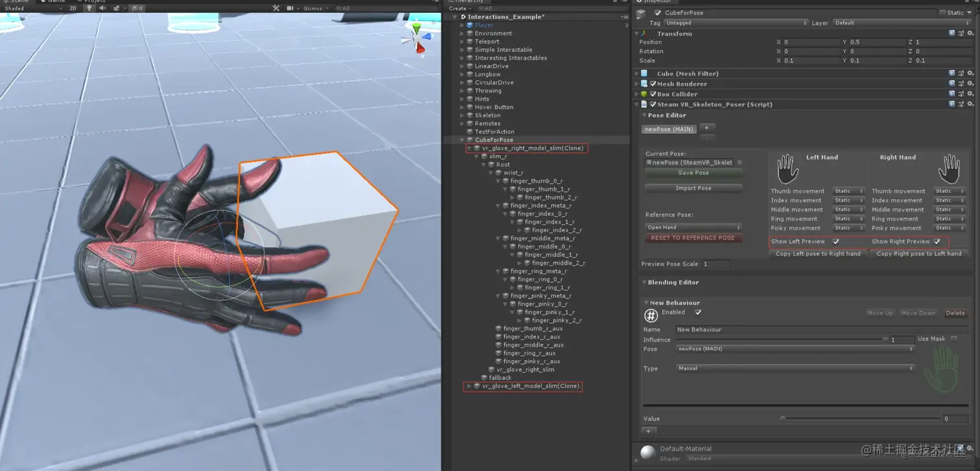Click the Save Pose button
This screenshot has width=980, height=471.
(x=694, y=173)
